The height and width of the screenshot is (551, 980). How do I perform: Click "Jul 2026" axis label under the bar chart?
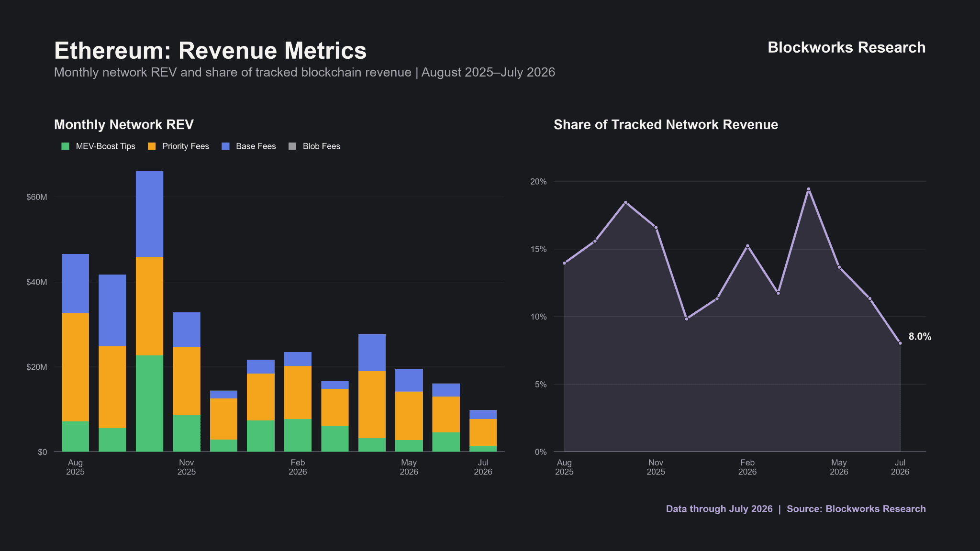483,467
